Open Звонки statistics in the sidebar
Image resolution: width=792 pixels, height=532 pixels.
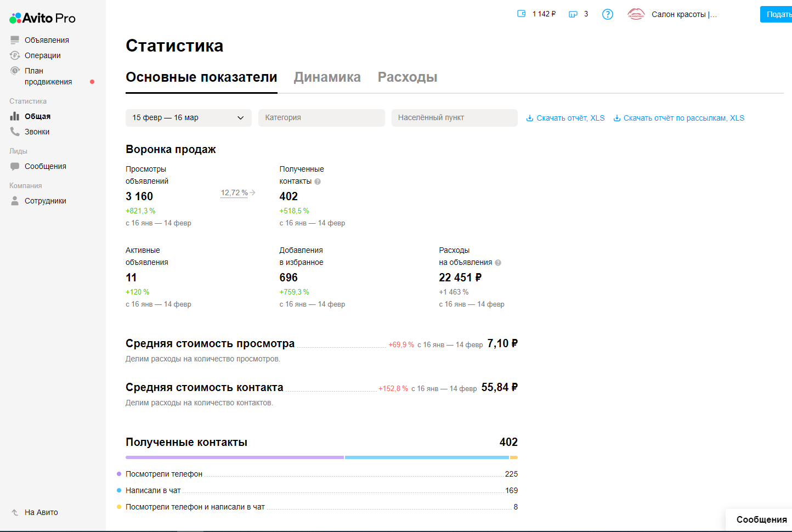pyautogui.click(x=37, y=132)
